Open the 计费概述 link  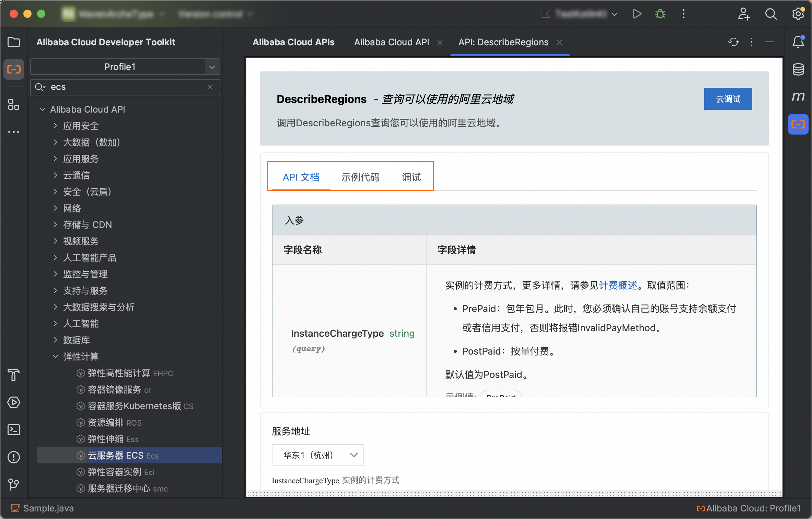click(x=618, y=285)
